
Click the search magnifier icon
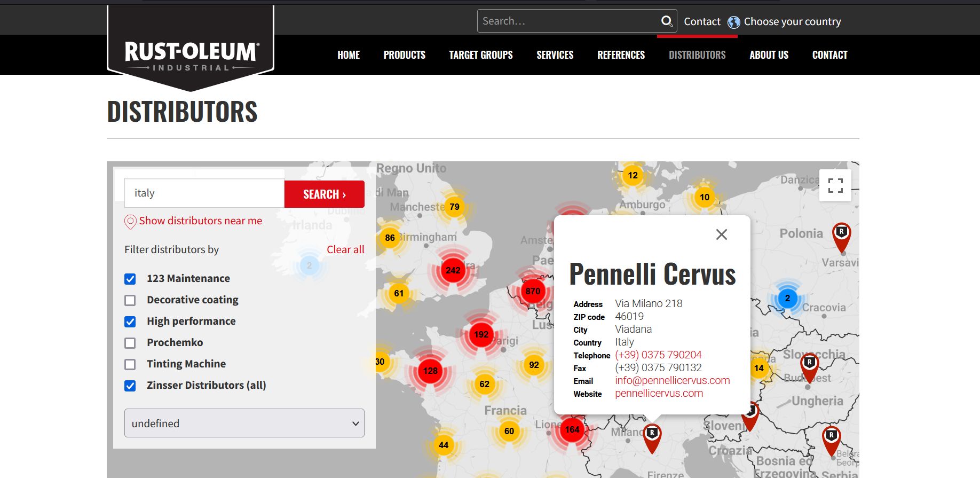[x=667, y=21]
